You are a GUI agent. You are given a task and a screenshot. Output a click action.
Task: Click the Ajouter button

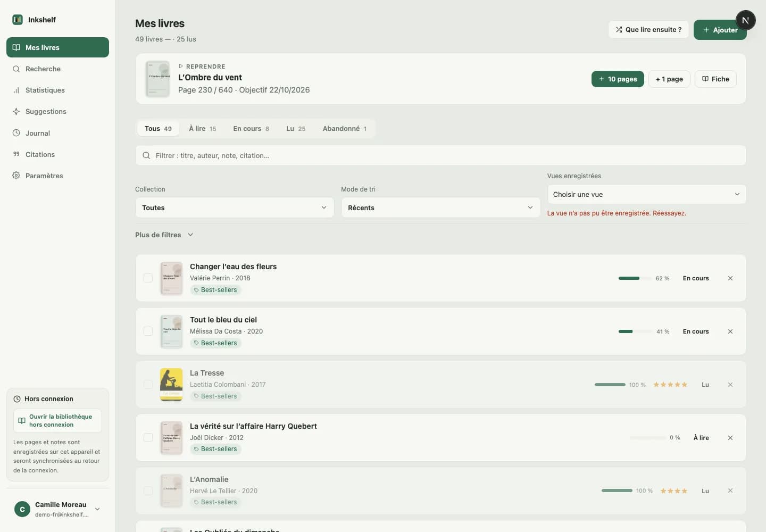tap(720, 30)
